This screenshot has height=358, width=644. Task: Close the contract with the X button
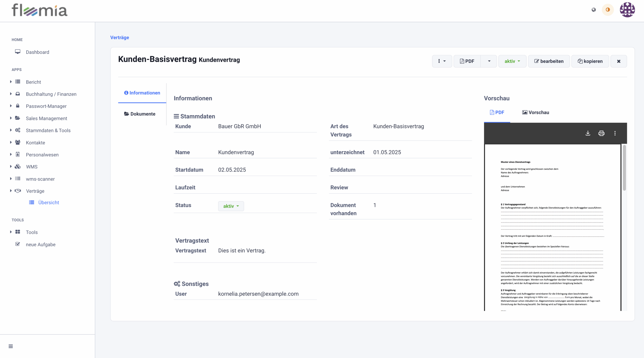[x=619, y=61]
